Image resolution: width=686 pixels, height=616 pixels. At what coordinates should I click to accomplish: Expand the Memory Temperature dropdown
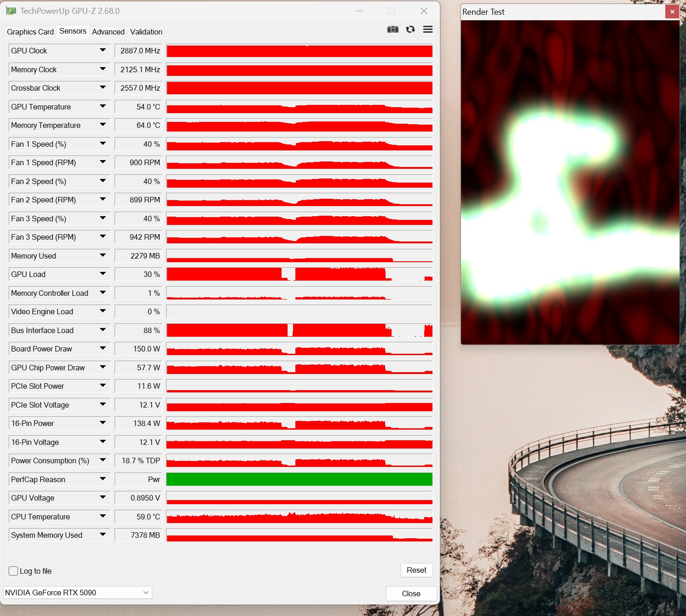(103, 125)
